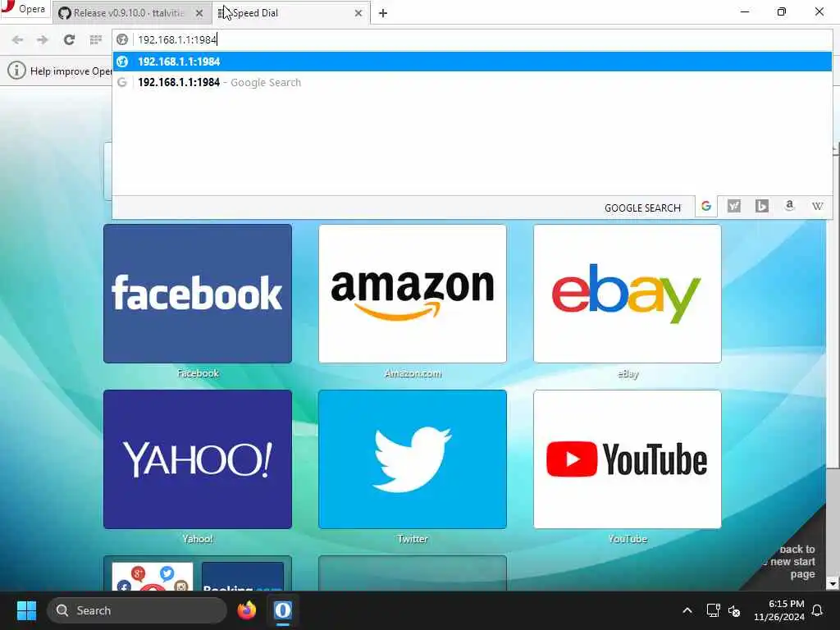Open the folder tile with social icons
The height and width of the screenshot is (630, 840).
tap(198, 573)
